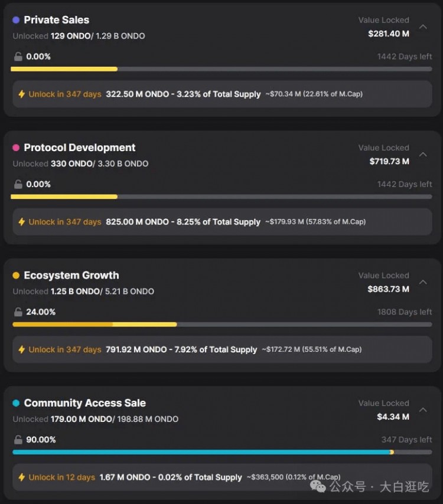Viewport: 443px width, 504px height.
Task: Select the Ecosystem Growth title
Action: point(71,276)
